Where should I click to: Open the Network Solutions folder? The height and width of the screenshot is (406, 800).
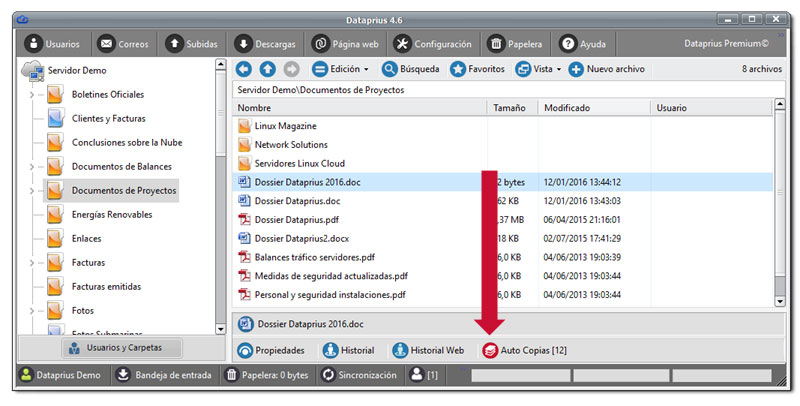click(x=291, y=144)
